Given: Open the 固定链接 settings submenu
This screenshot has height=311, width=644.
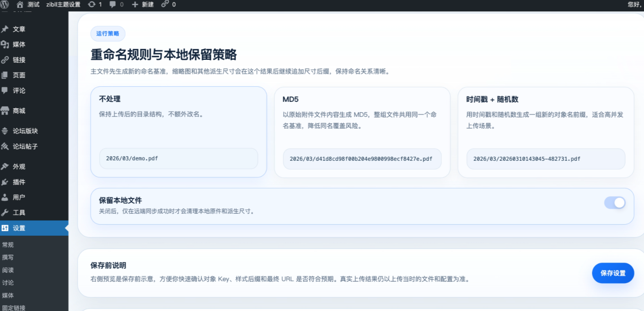Looking at the screenshot, I should [14, 308].
